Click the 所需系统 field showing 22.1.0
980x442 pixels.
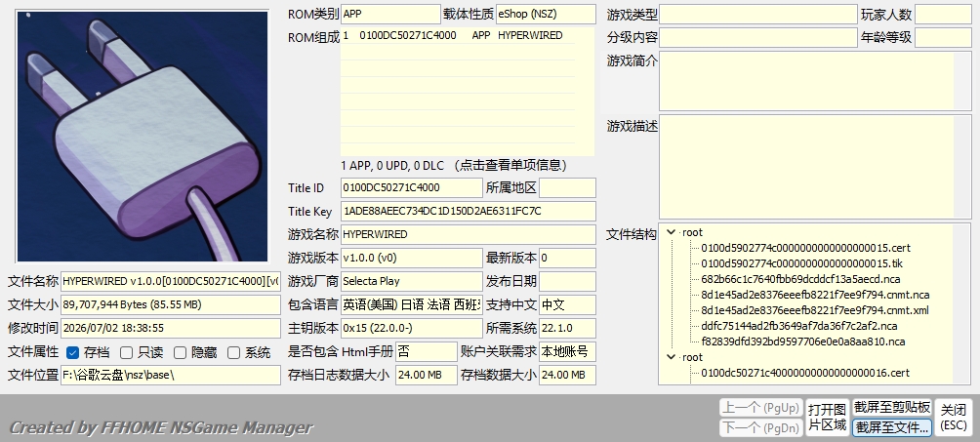point(567,328)
